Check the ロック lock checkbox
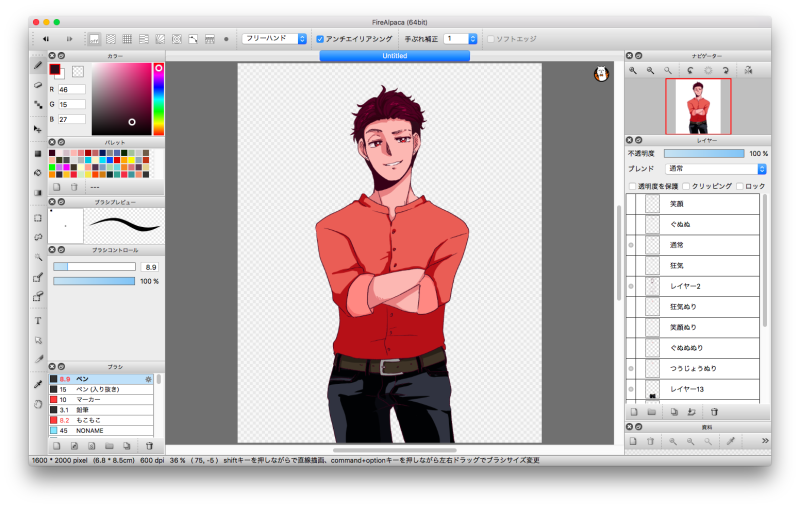 click(x=740, y=186)
